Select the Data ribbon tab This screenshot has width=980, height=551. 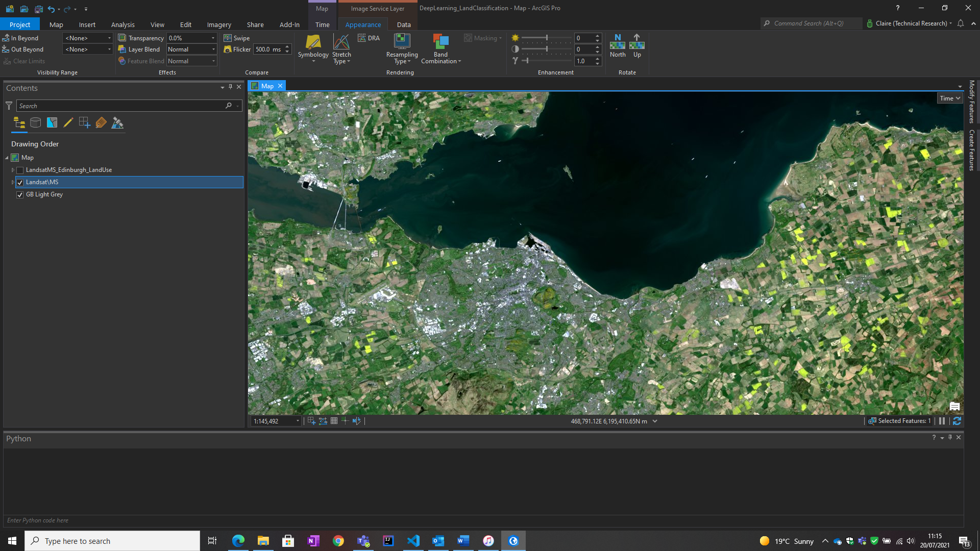point(404,24)
